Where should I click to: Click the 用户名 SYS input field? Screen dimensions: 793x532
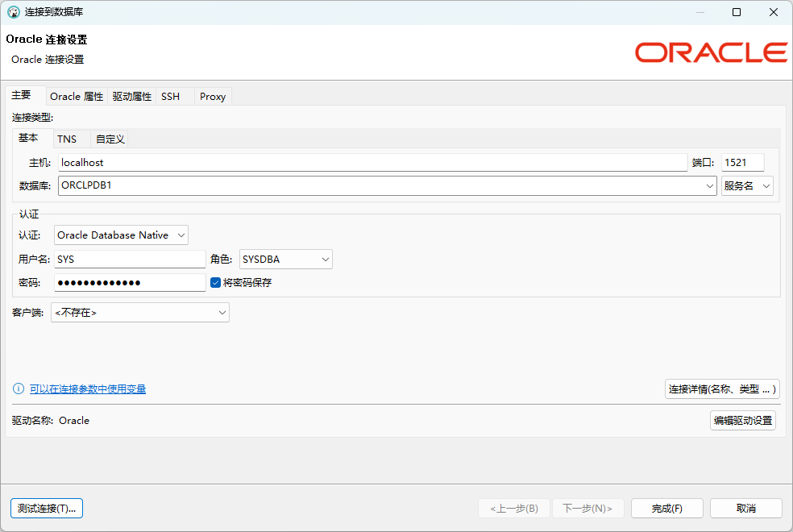[130, 259]
